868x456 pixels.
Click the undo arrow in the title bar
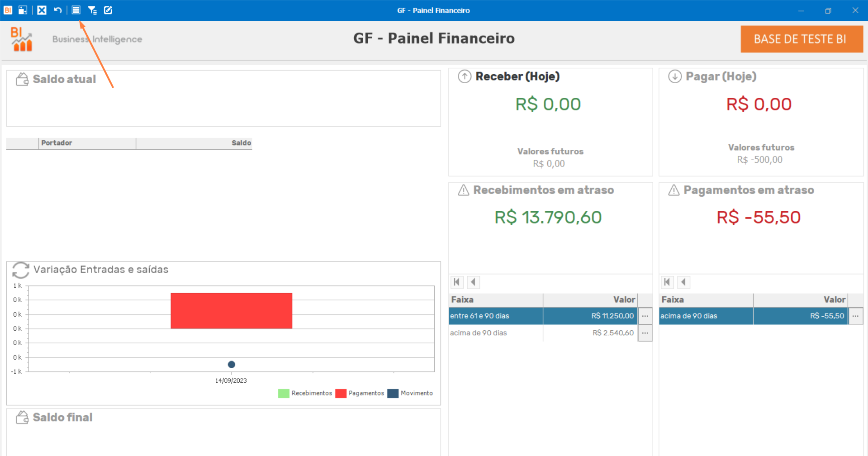tap(58, 10)
